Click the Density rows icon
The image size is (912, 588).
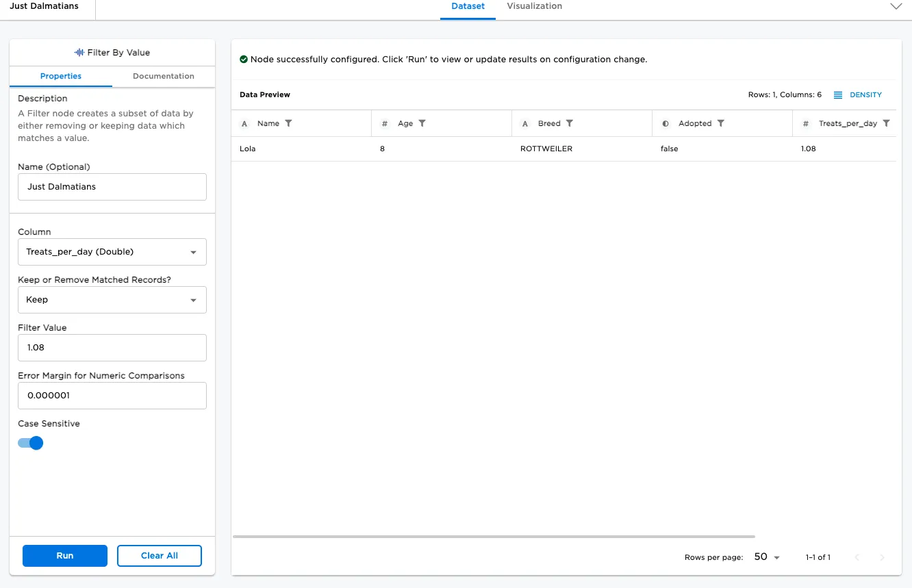coord(838,95)
